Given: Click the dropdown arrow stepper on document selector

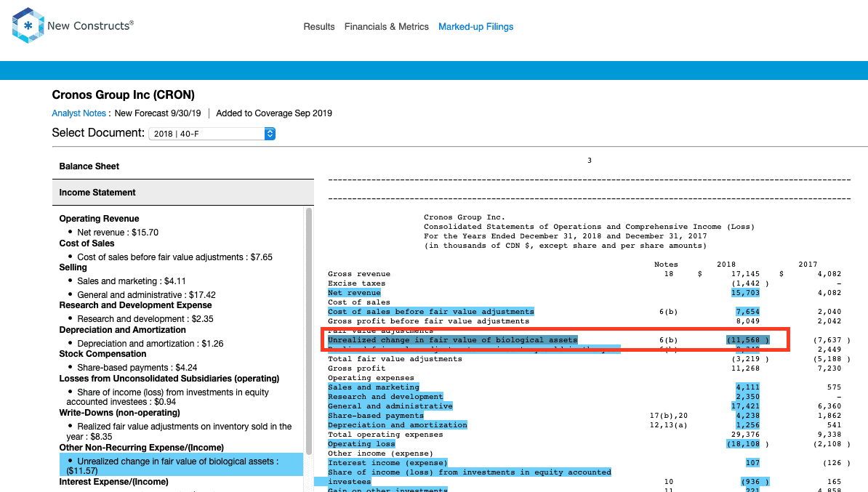Looking at the screenshot, I should [x=270, y=134].
